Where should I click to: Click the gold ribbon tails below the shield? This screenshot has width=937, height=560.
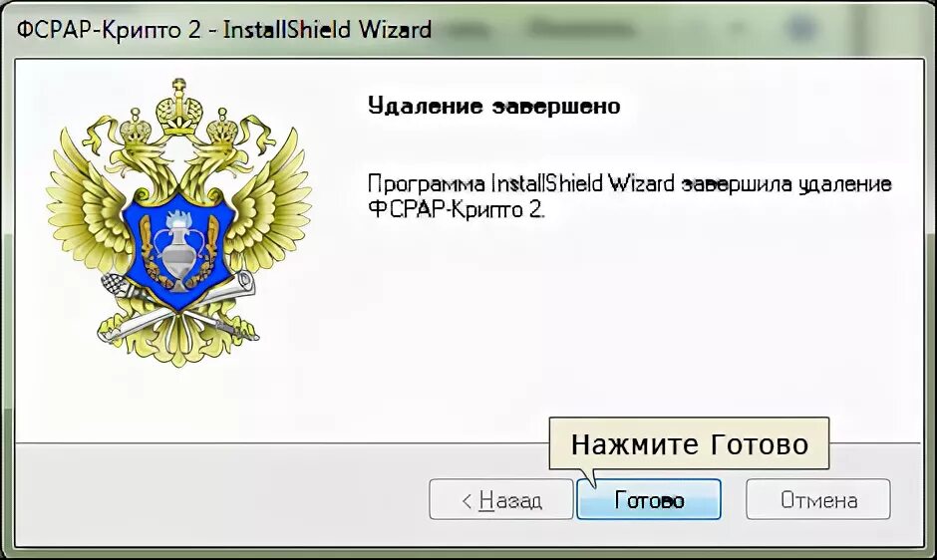178,339
